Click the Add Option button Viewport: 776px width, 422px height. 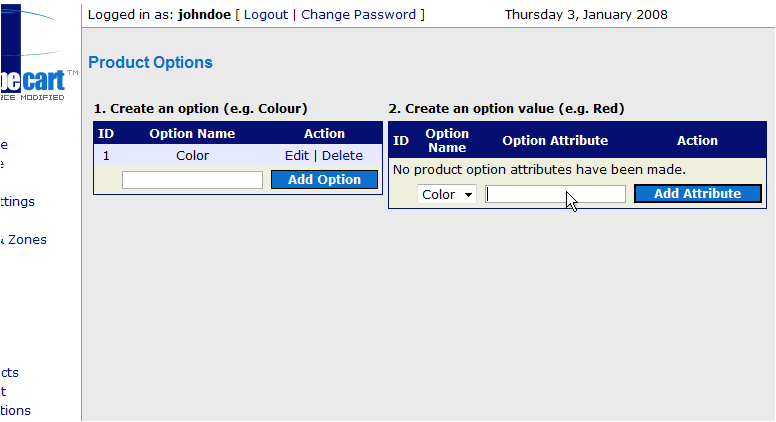324,180
